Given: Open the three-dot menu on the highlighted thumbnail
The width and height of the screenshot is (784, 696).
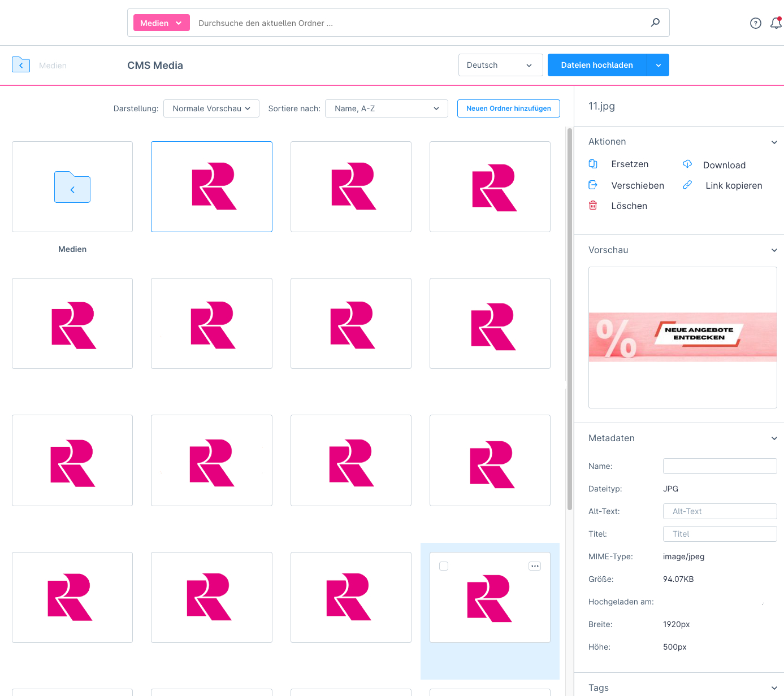Looking at the screenshot, I should coord(535,566).
